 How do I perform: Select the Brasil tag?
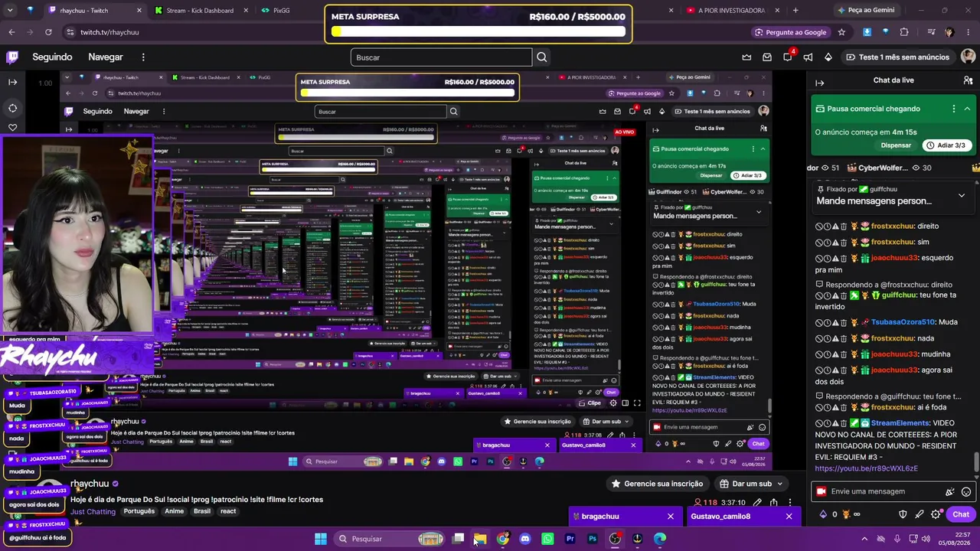pyautogui.click(x=202, y=511)
